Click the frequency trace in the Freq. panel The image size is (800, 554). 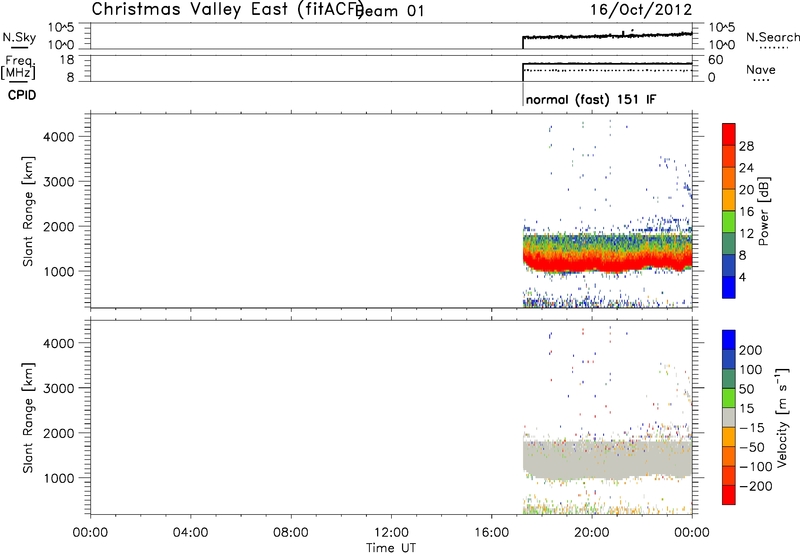(x=607, y=64)
